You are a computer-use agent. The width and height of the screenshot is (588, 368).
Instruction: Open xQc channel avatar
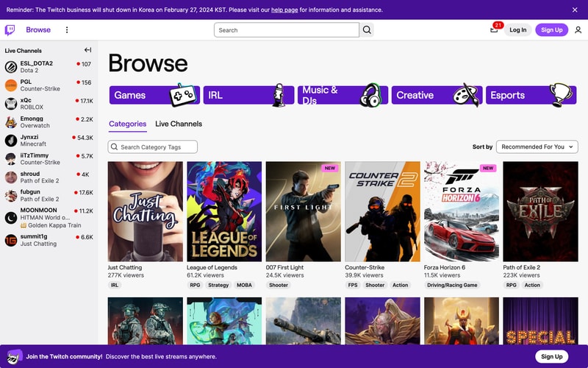(x=11, y=104)
